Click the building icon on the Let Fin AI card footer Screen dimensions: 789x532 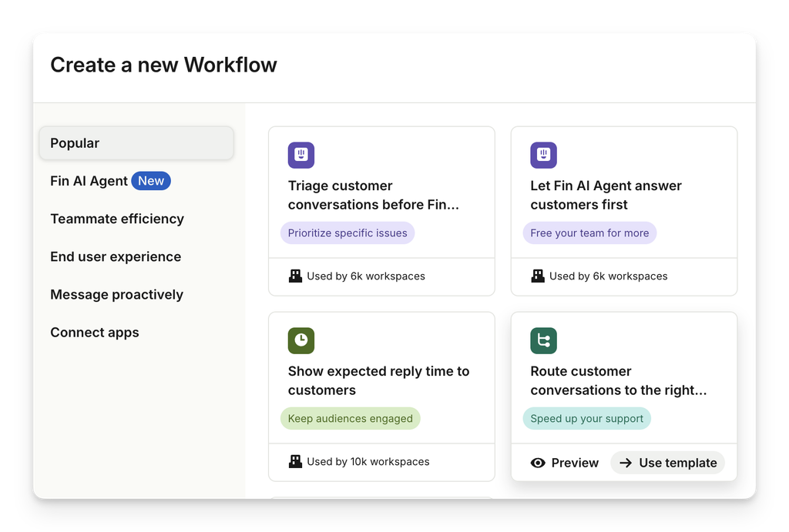(x=538, y=276)
